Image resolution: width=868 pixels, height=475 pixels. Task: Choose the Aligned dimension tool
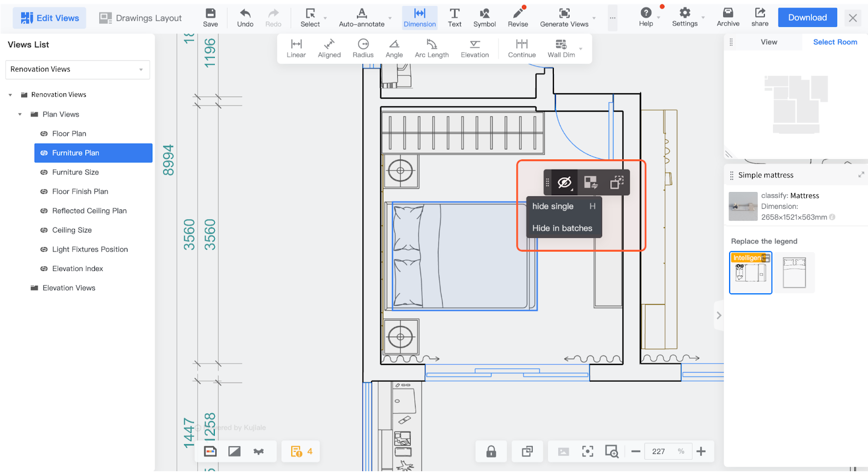pos(329,48)
